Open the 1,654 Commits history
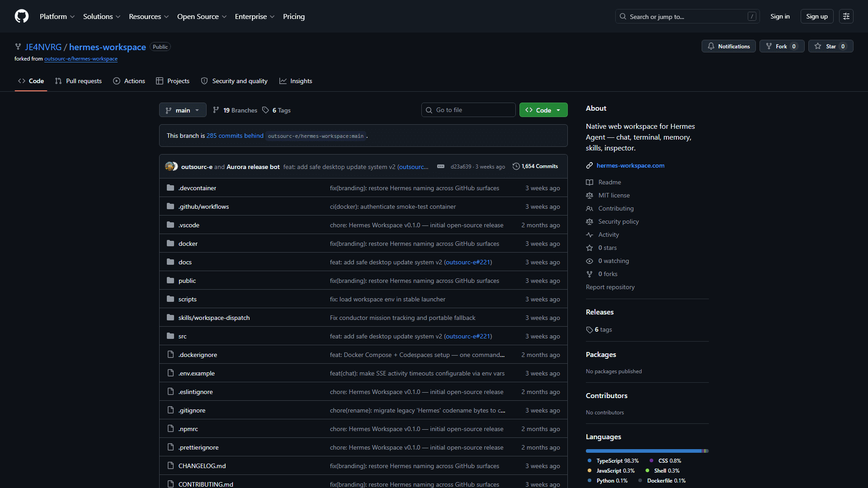 point(535,166)
